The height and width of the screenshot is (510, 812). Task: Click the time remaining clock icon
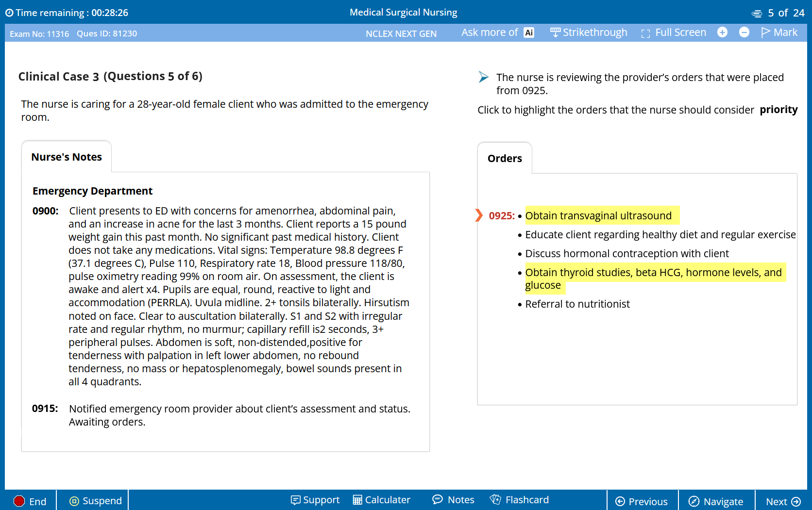9,13
